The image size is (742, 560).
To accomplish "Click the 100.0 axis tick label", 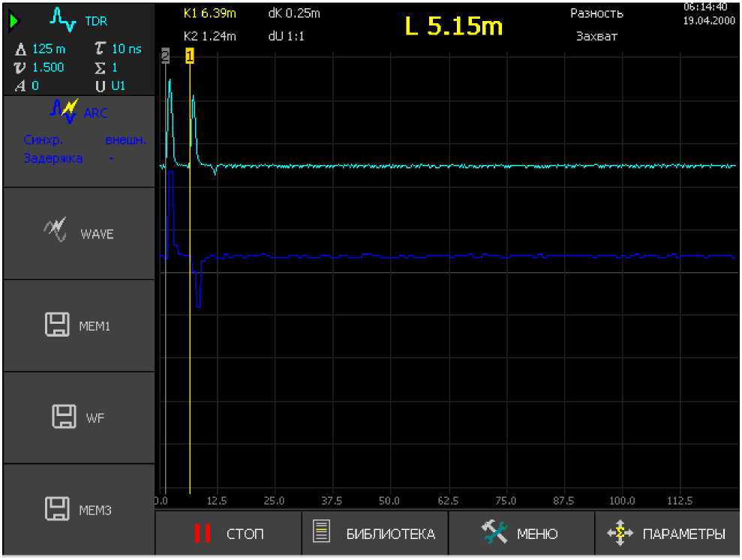I will 622,501.
